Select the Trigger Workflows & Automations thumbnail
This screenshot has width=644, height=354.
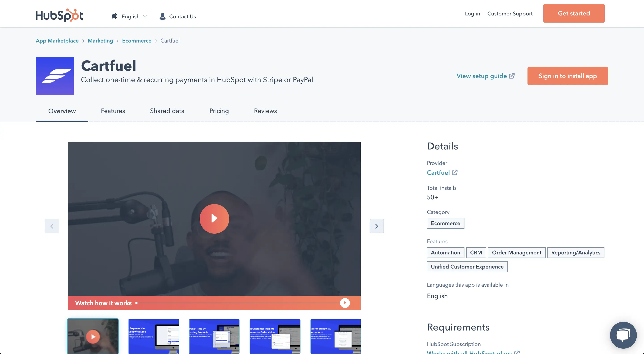click(x=336, y=336)
